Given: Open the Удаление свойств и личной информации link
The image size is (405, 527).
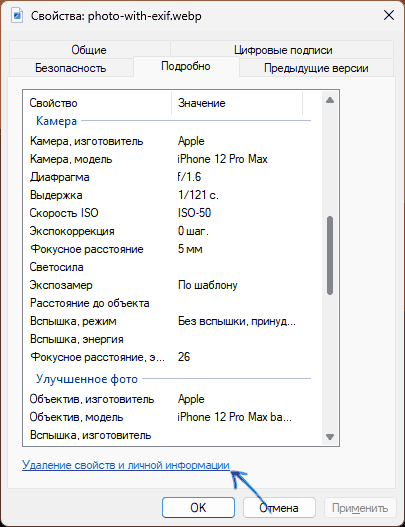Looking at the screenshot, I should click(126, 465).
